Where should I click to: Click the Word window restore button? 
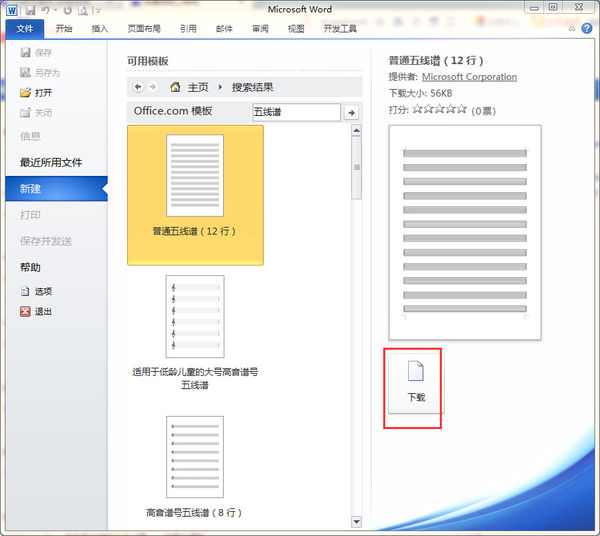pos(553,7)
